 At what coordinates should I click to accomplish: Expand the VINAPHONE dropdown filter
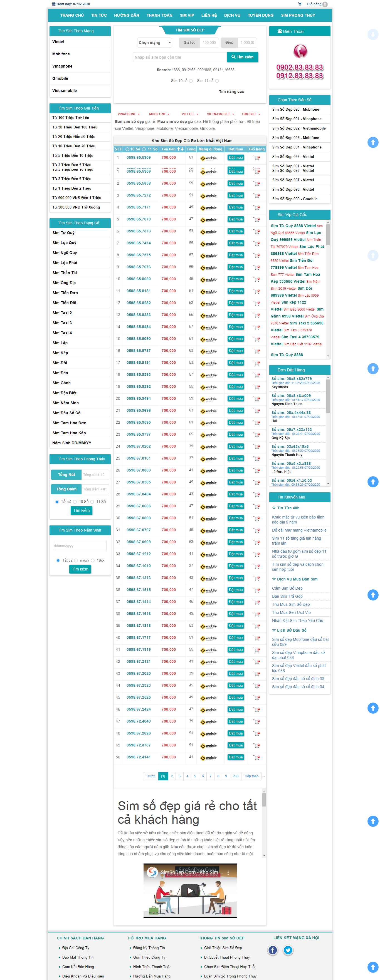[x=128, y=114]
